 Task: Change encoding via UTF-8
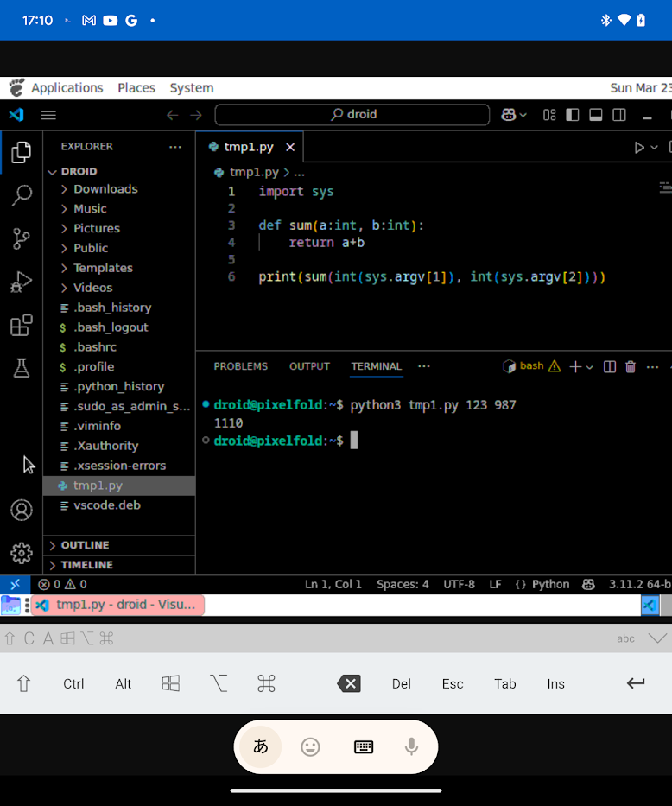pos(459,585)
